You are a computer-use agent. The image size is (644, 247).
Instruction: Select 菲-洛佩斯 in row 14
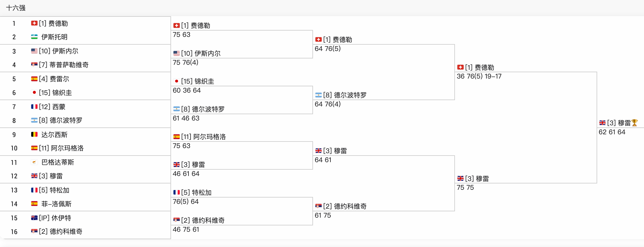(x=56, y=204)
